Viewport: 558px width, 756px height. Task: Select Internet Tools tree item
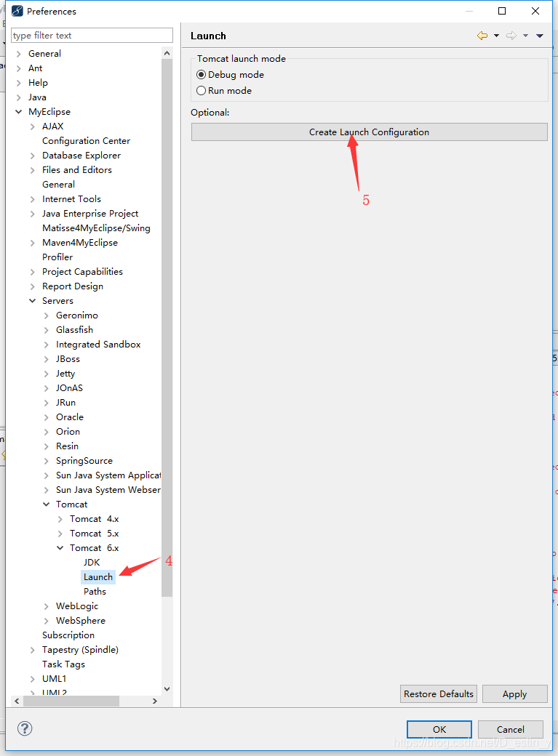click(x=71, y=198)
